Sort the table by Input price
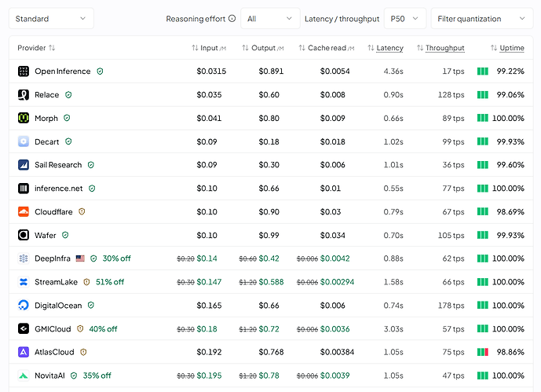This screenshot has width=541, height=392. pos(209,48)
